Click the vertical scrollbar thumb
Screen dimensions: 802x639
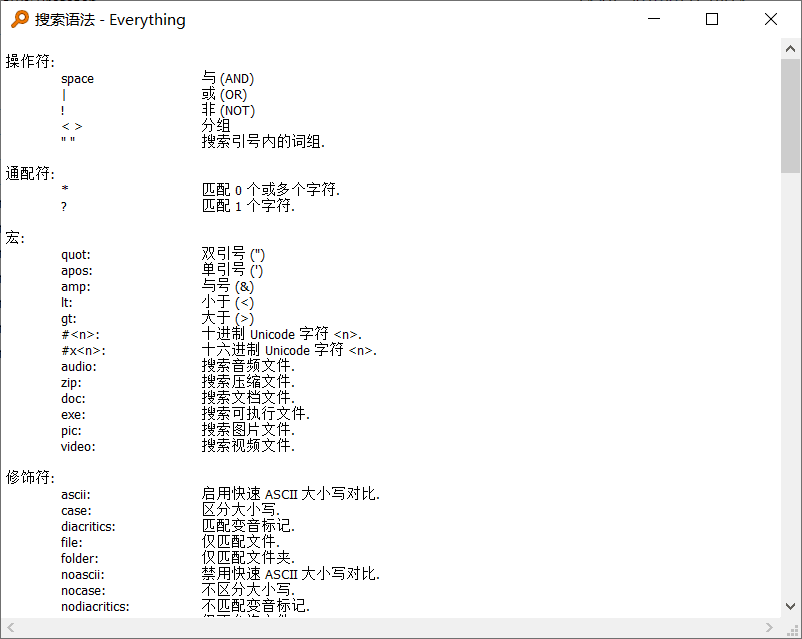pyautogui.click(x=790, y=116)
